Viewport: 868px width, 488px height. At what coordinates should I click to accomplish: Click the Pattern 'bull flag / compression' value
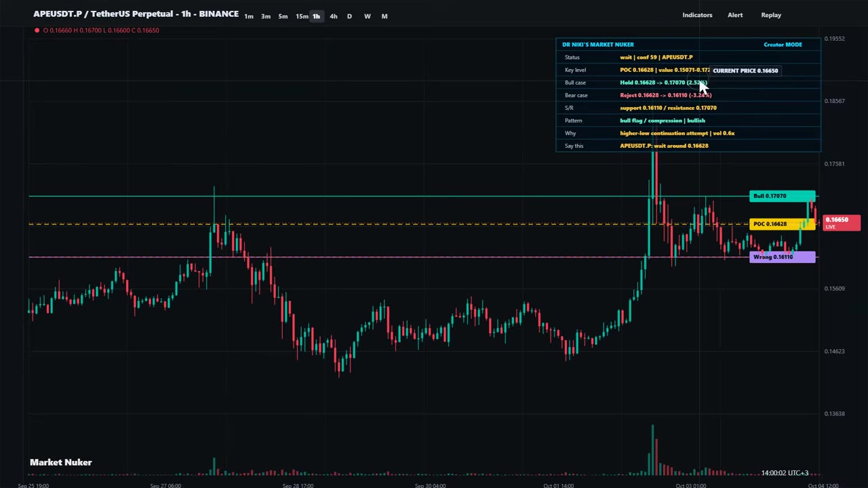663,121
